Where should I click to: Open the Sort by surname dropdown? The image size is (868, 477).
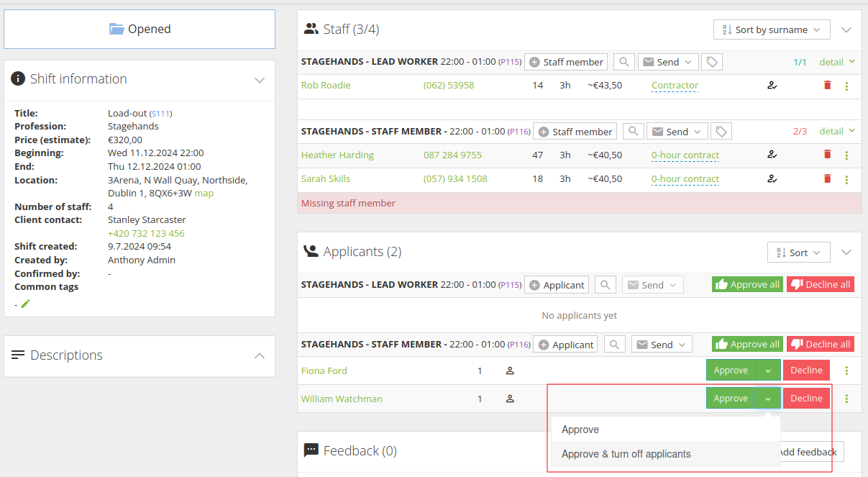point(772,29)
